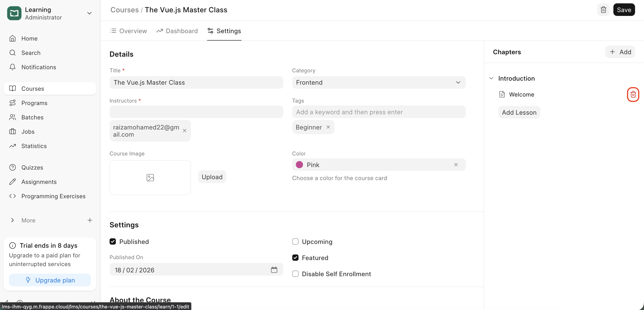Enable the Upcoming checkbox
Viewport: 644px width, 310px height.
click(x=295, y=241)
